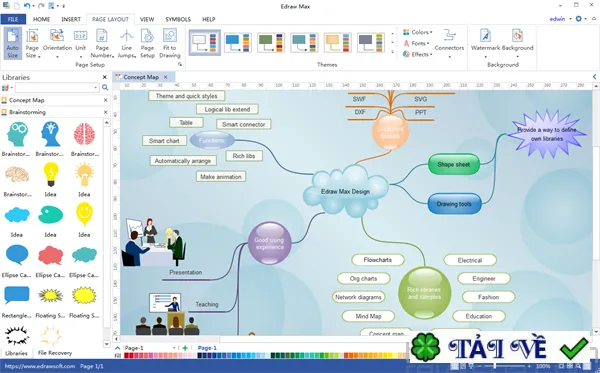Click the Redo button in quick access

click(41, 6)
